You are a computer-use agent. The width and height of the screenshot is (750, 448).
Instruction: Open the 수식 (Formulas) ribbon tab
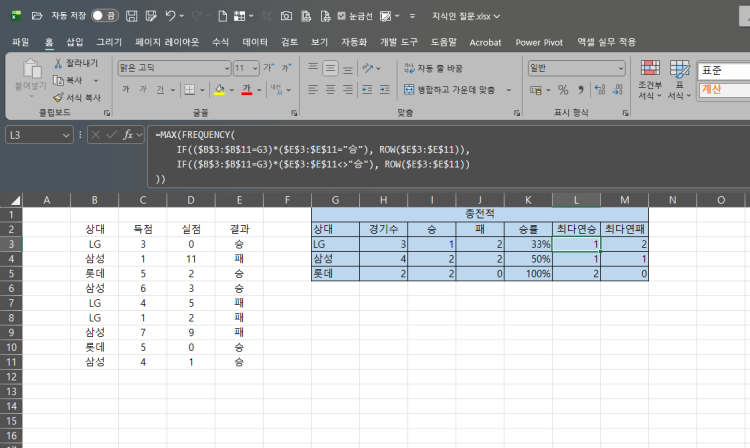(x=220, y=42)
